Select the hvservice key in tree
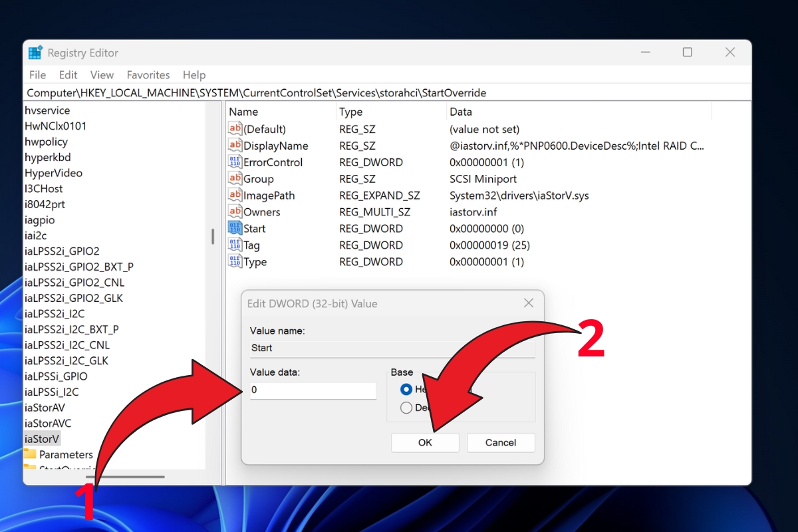The height and width of the screenshot is (532, 798). pos(47,110)
